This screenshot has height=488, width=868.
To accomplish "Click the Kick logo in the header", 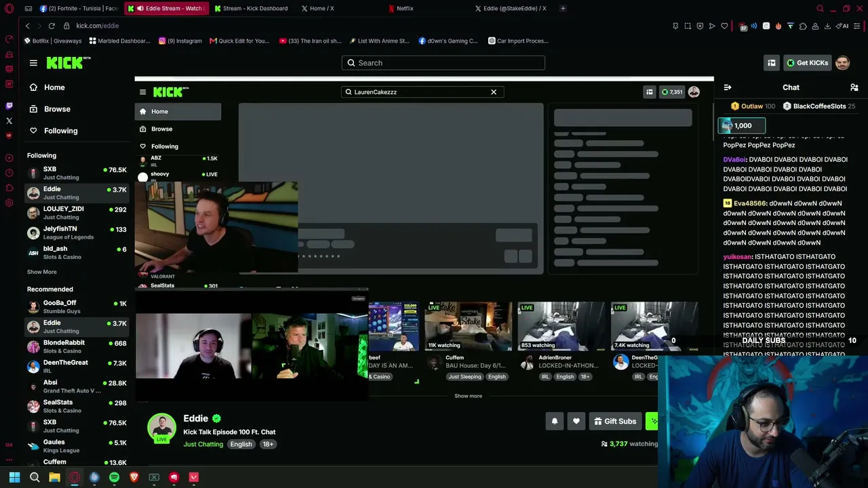I will [68, 62].
